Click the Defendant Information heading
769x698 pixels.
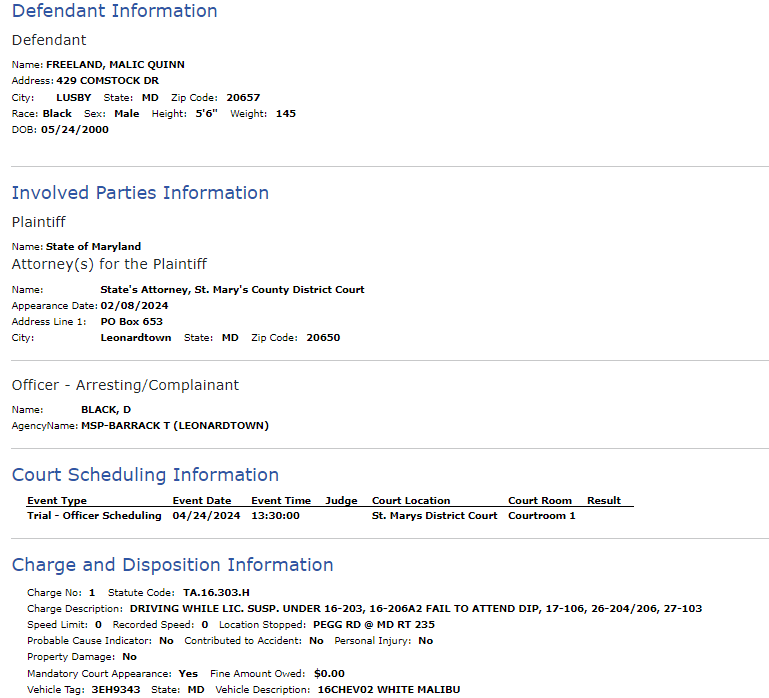[x=114, y=12]
